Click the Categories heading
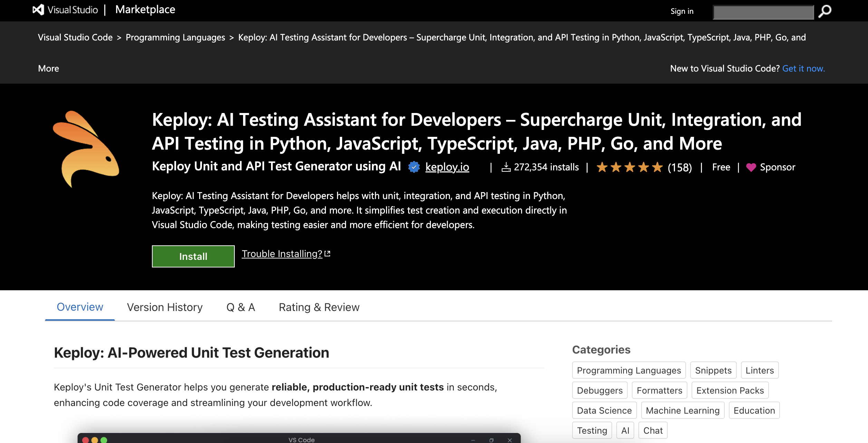This screenshot has height=443, width=868. (x=601, y=350)
